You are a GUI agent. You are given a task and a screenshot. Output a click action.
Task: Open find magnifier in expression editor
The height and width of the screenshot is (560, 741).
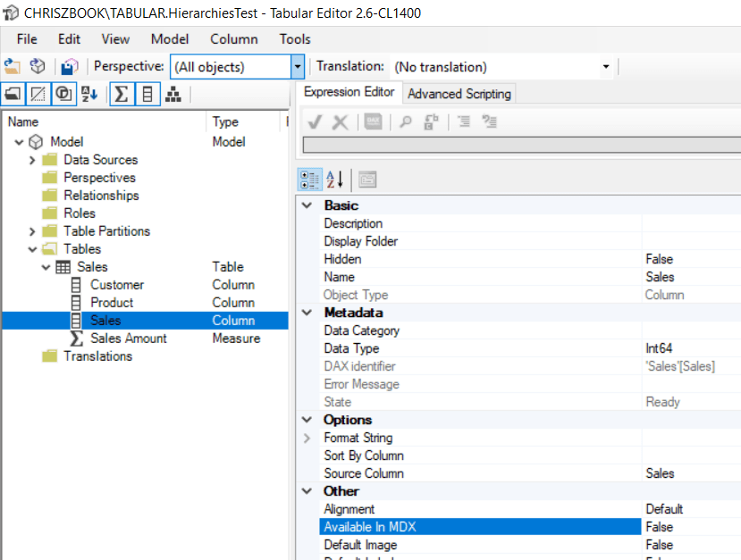point(406,121)
